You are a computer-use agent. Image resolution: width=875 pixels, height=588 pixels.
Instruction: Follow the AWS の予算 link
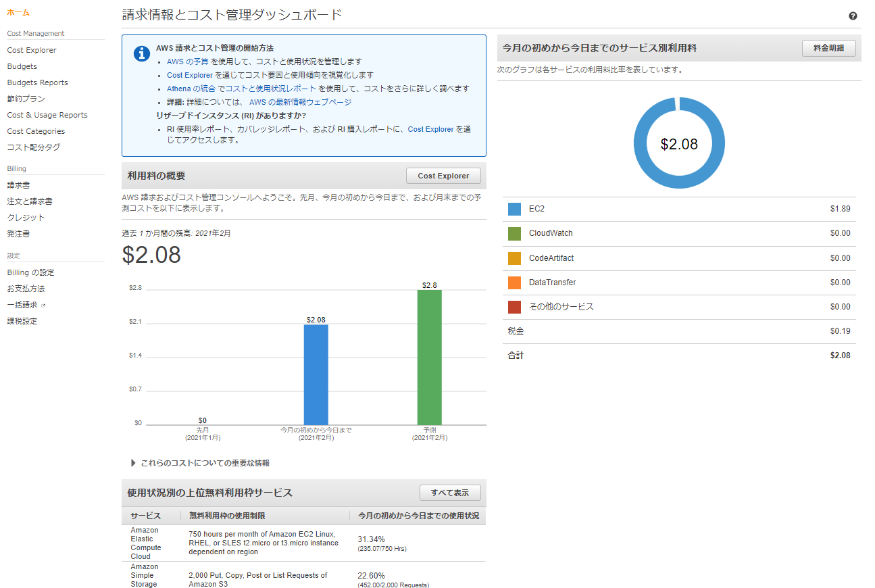(x=188, y=62)
